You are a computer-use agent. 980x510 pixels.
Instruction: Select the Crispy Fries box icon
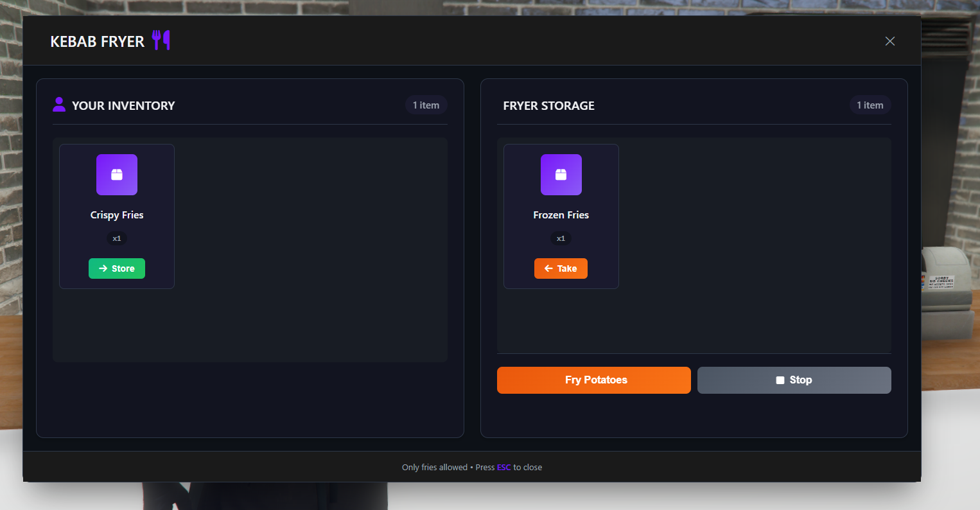117,175
